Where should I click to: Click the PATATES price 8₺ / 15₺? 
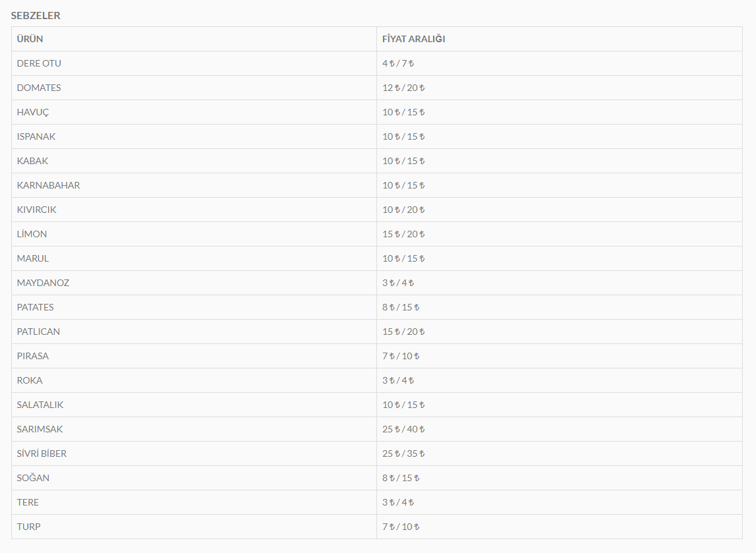[x=401, y=307]
